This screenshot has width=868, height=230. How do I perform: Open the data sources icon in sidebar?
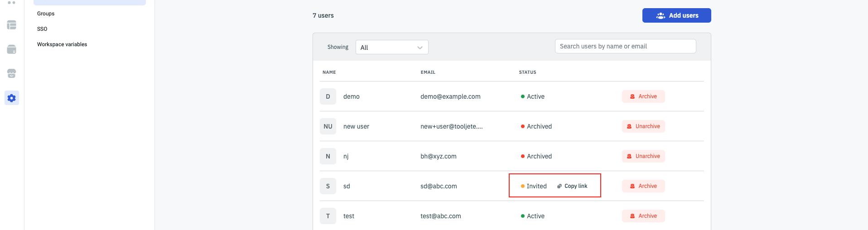tap(12, 49)
